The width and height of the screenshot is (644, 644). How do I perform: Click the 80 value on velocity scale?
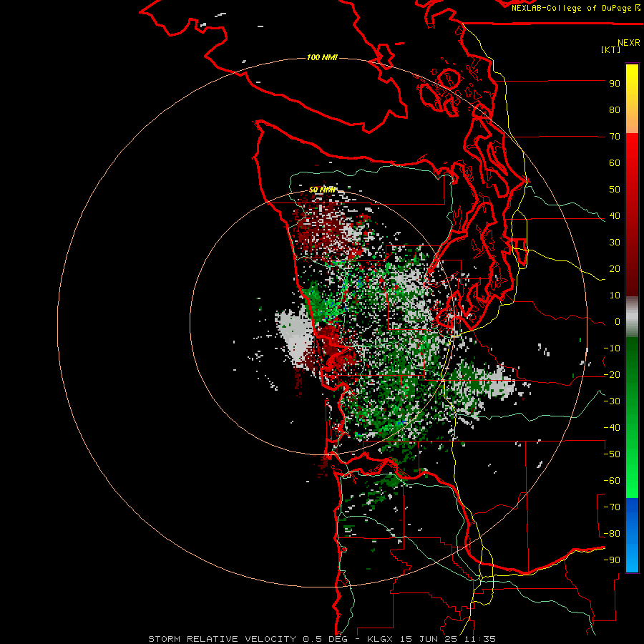click(615, 110)
